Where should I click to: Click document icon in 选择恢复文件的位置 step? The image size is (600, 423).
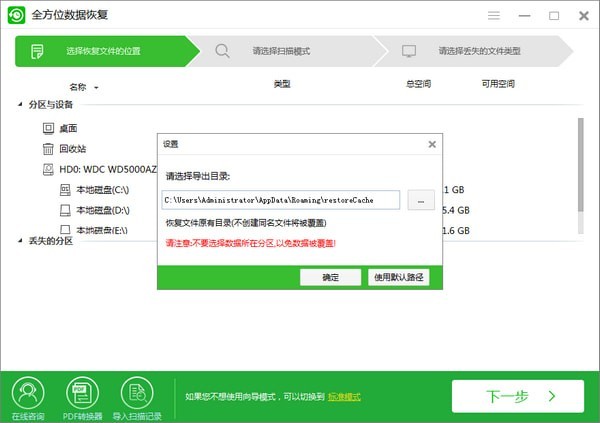point(37,51)
